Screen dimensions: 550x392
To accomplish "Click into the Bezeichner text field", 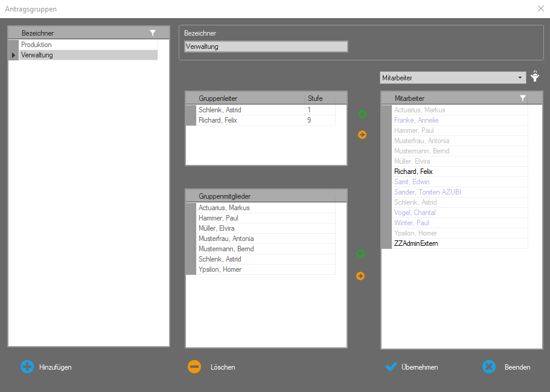I will tap(266, 47).
